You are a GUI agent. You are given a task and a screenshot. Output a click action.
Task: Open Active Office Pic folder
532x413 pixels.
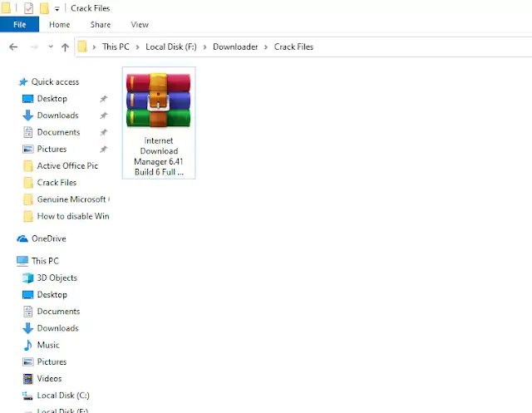(67, 166)
